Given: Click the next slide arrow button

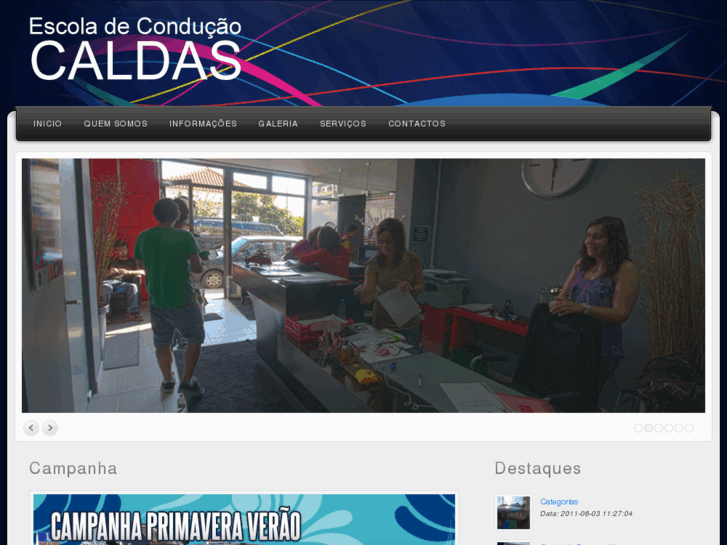Looking at the screenshot, I should coord(50,428).
